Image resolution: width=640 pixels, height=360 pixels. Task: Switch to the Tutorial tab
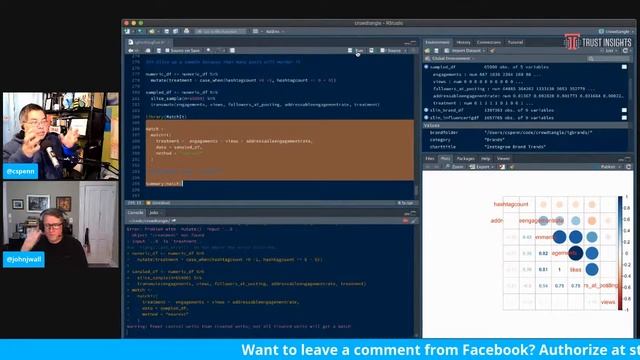tap(515, 42)
